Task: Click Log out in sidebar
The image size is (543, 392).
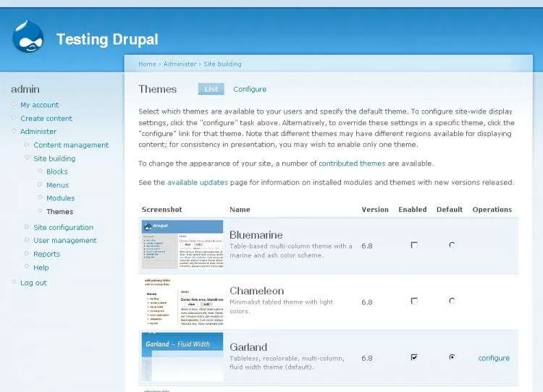Action: tap(33, 283)
